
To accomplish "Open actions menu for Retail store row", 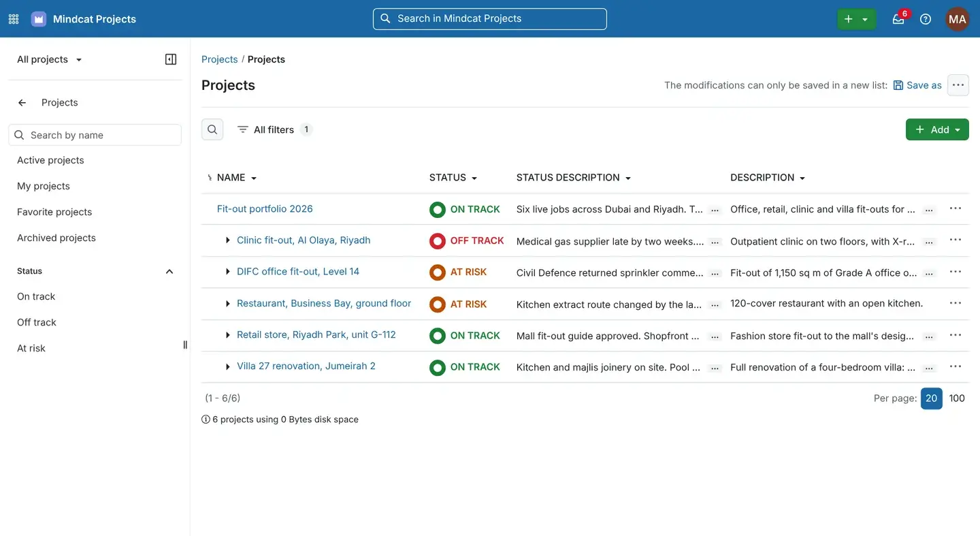I will click(x=955, y=335).
